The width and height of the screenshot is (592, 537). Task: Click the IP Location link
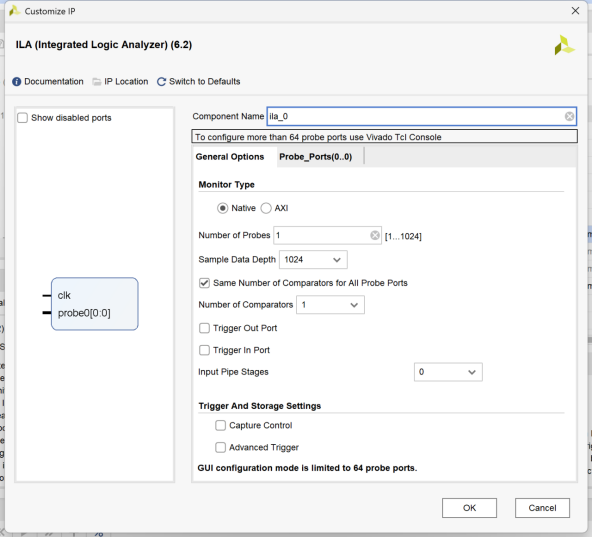coord(126,82)
